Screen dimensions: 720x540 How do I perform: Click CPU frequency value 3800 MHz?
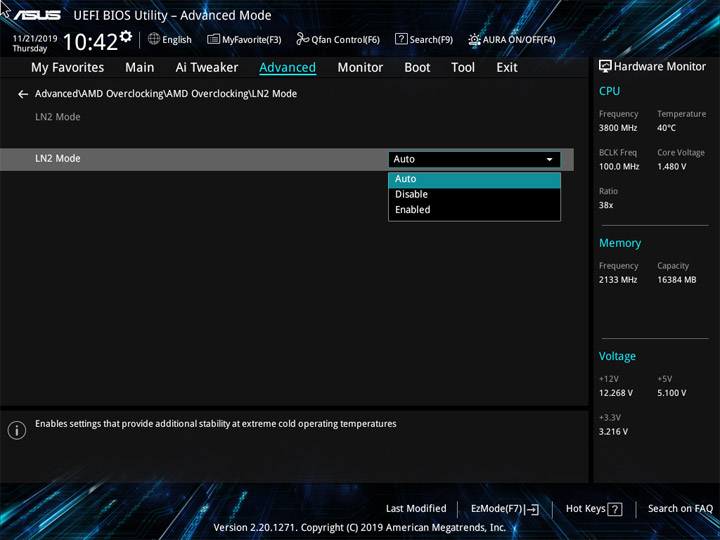[x=618, y=128]
